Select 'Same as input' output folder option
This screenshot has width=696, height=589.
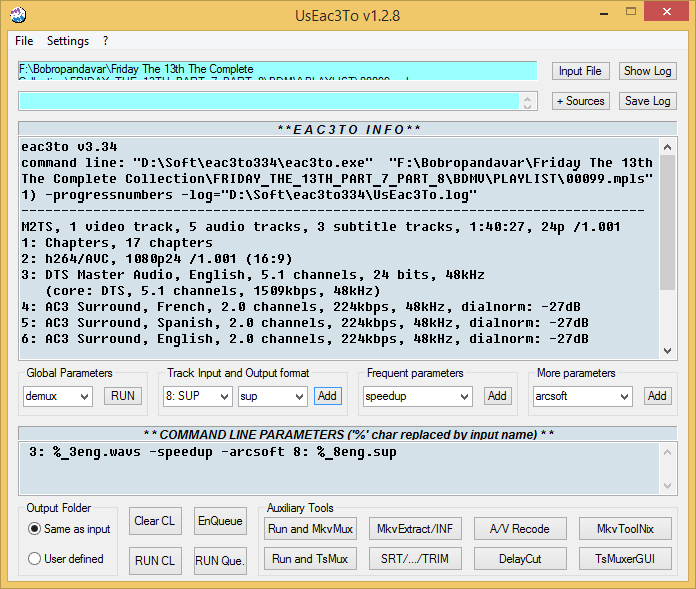(x=69, y=529)
